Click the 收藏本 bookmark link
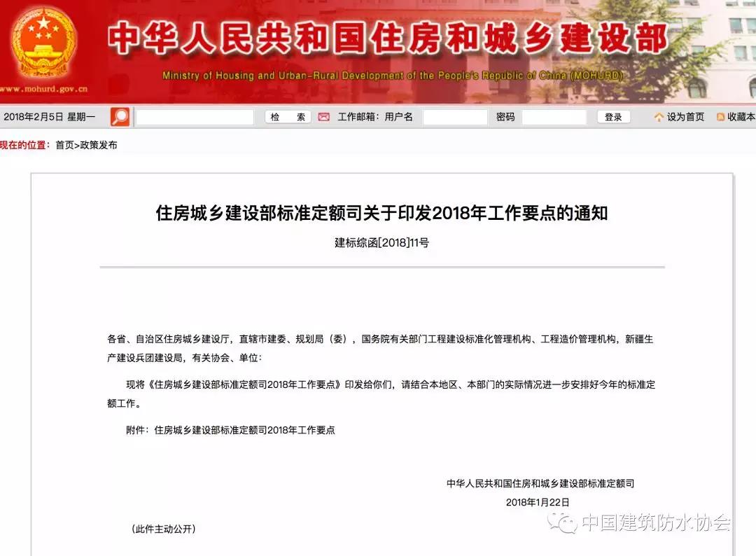This screenshot has height=556, width=756. [741, 117]
